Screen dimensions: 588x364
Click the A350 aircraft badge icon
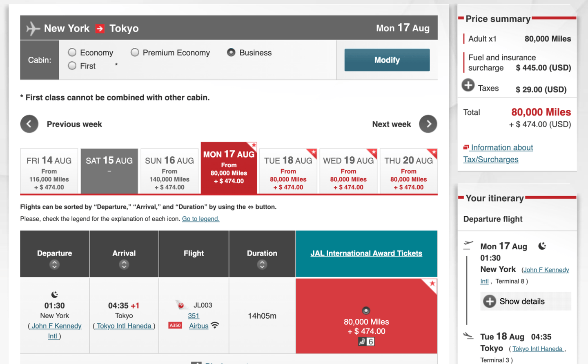tap(175, 325)
